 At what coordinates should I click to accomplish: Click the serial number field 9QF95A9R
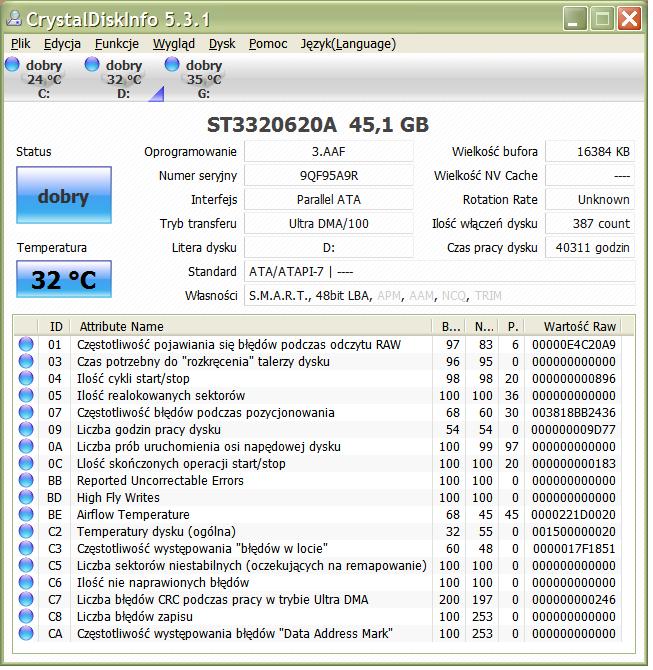click(329, 176)
